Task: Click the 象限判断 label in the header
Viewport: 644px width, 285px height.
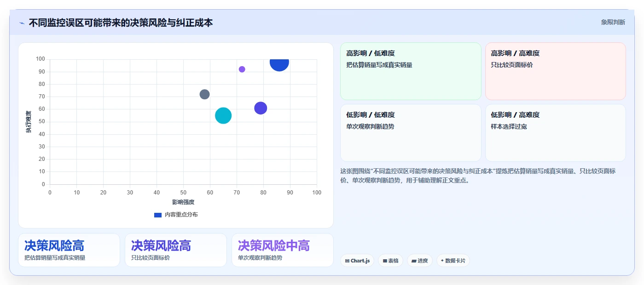Action: (613, 22)
